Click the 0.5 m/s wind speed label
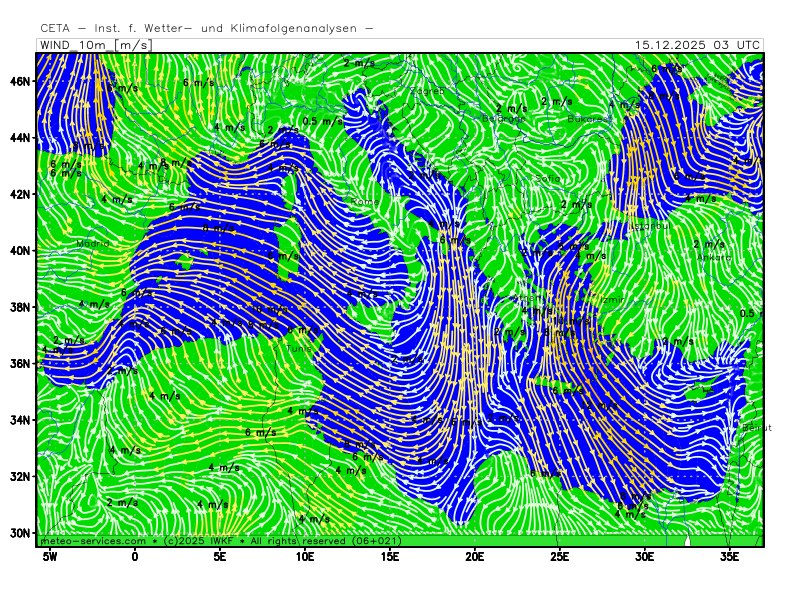The height and width of the screenshot is (600, 800). (323, 121)
